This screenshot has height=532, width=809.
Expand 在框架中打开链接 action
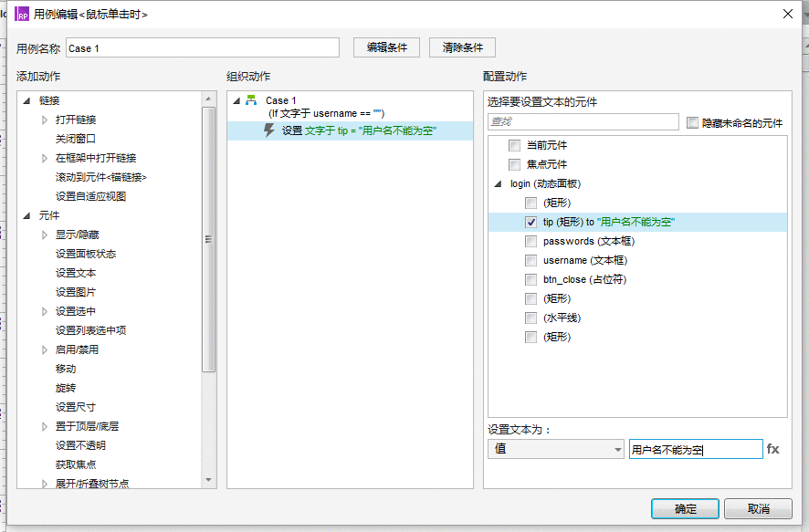(45, 158)
